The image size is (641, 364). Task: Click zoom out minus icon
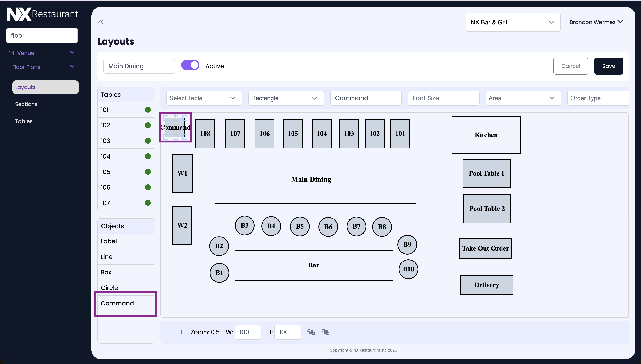169,332
